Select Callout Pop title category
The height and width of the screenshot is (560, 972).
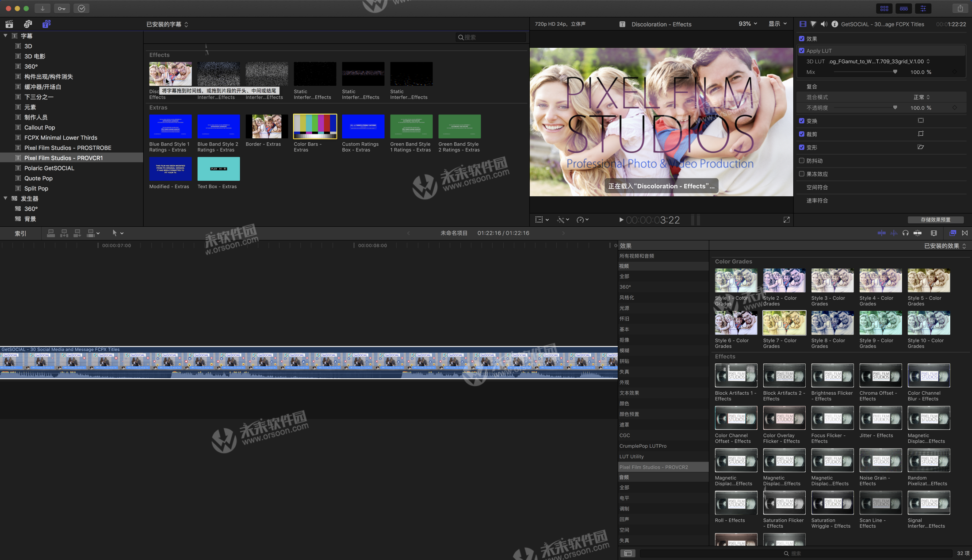(39, 127)
